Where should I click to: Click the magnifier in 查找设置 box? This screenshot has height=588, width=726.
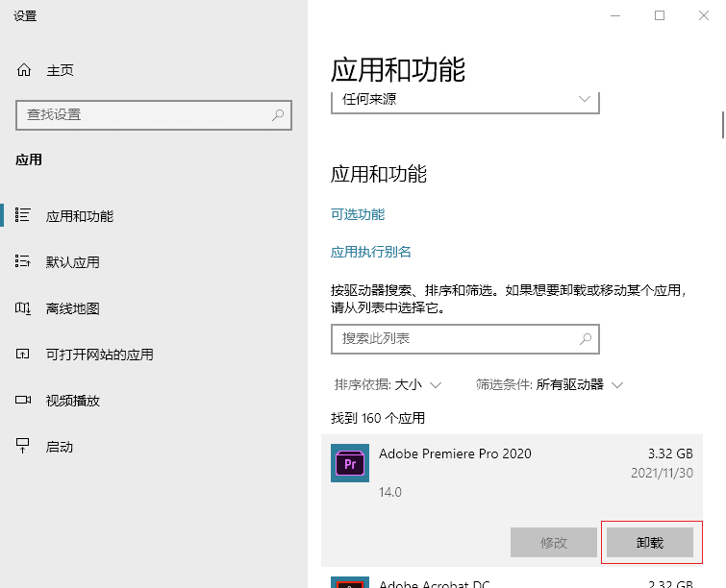tap(278, 114)
